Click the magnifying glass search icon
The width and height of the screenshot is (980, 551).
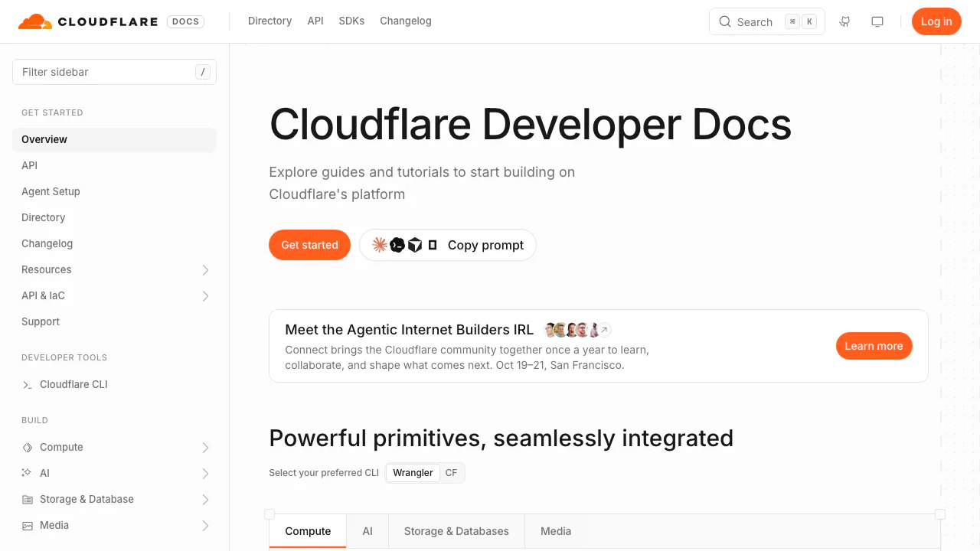pyautogui.click(x=725, y=21)
